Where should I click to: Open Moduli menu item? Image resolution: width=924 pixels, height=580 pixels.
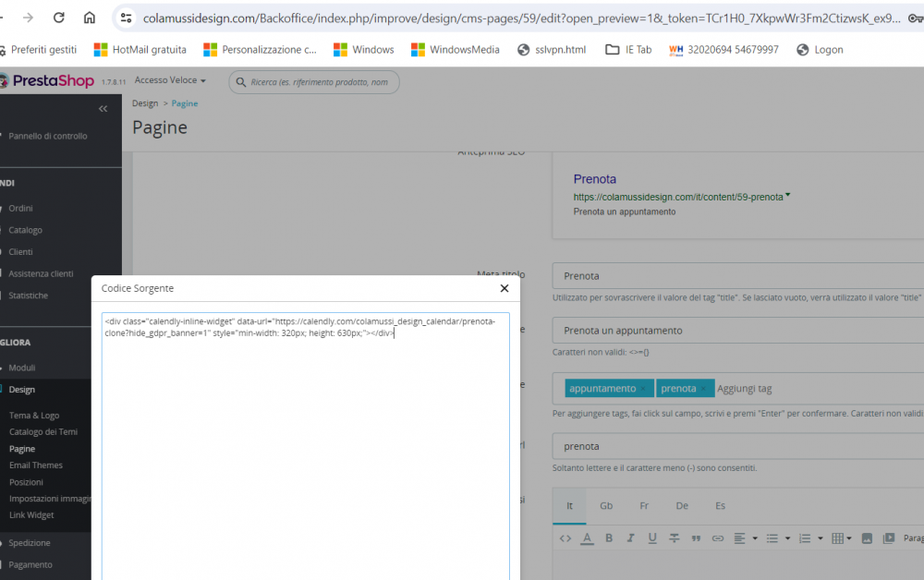click(x=22, y=368)
